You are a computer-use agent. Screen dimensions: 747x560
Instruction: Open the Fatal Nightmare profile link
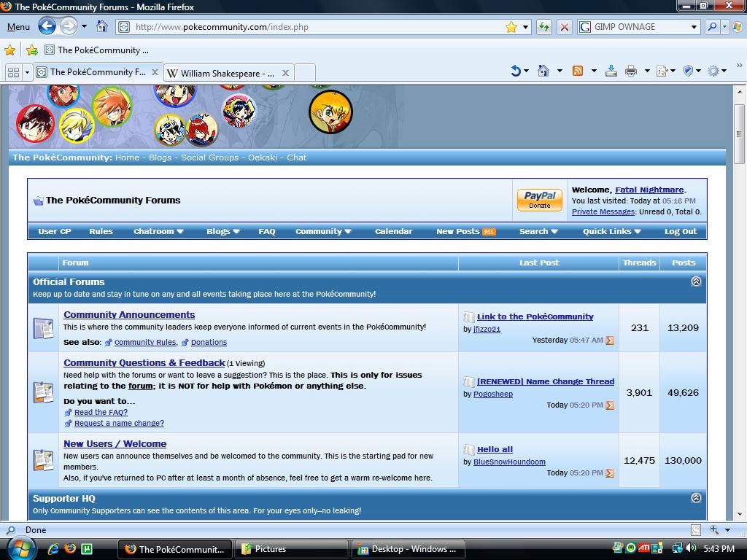649,190
